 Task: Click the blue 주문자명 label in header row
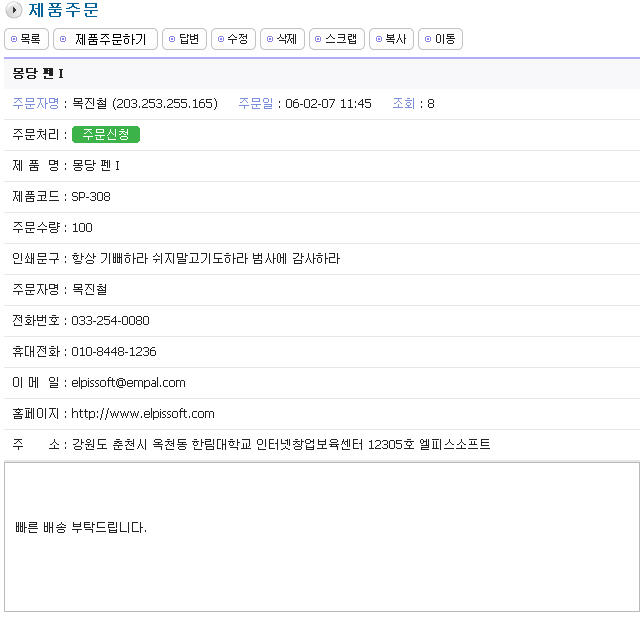35,103
